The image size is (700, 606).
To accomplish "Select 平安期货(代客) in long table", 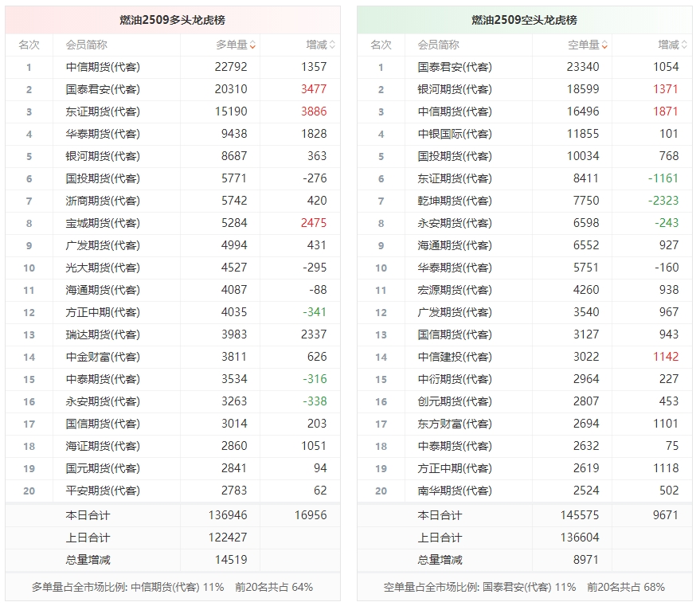I will coord(103,491).
